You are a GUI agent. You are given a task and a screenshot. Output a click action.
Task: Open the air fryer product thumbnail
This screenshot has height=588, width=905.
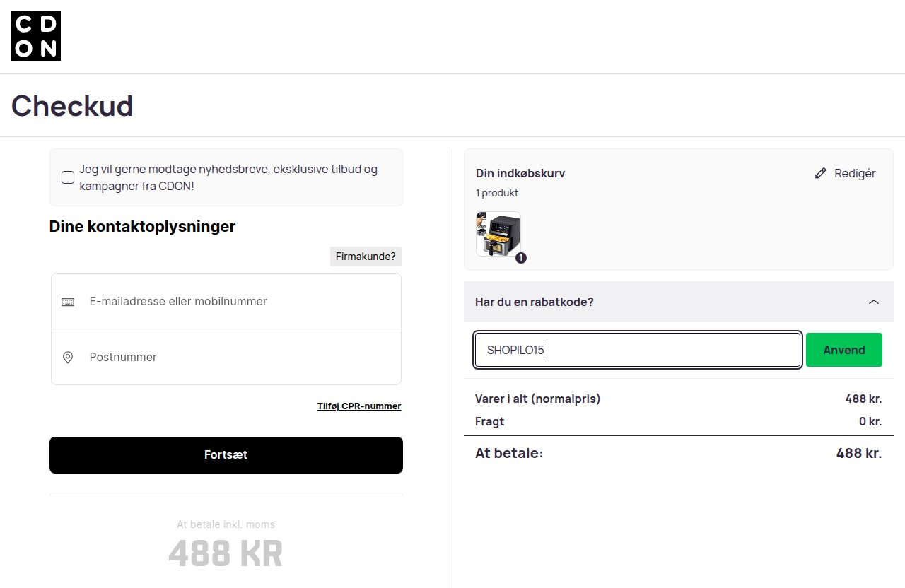(x=498, y=234)
